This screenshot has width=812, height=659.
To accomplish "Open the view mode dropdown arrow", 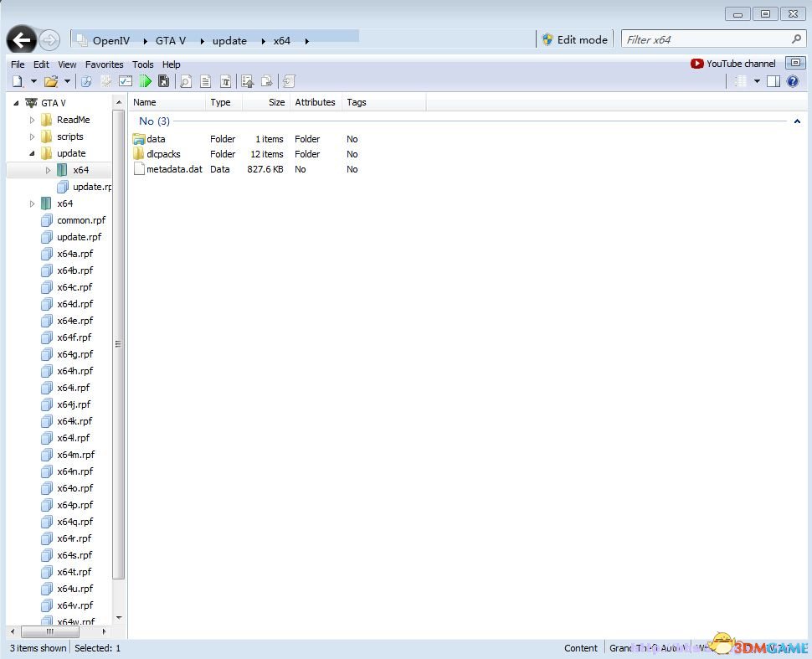I will coord(757,81).
